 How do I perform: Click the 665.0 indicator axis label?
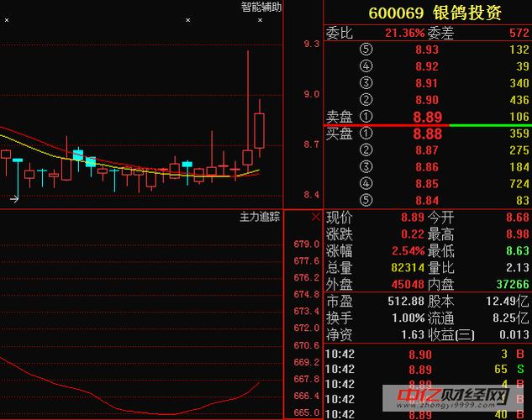(x=307, y=412)
